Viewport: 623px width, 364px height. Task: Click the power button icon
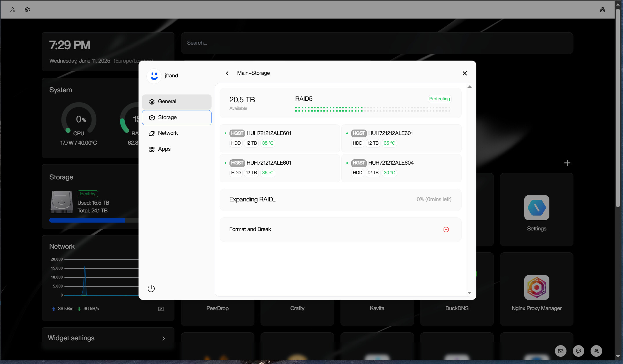(x=151, y=288)
